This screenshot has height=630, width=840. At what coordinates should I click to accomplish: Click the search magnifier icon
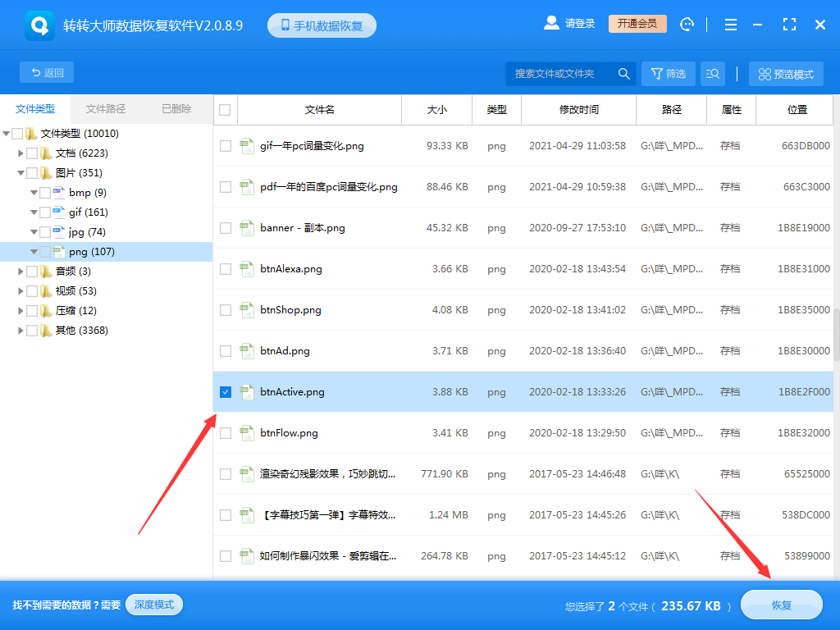(623, 73)
